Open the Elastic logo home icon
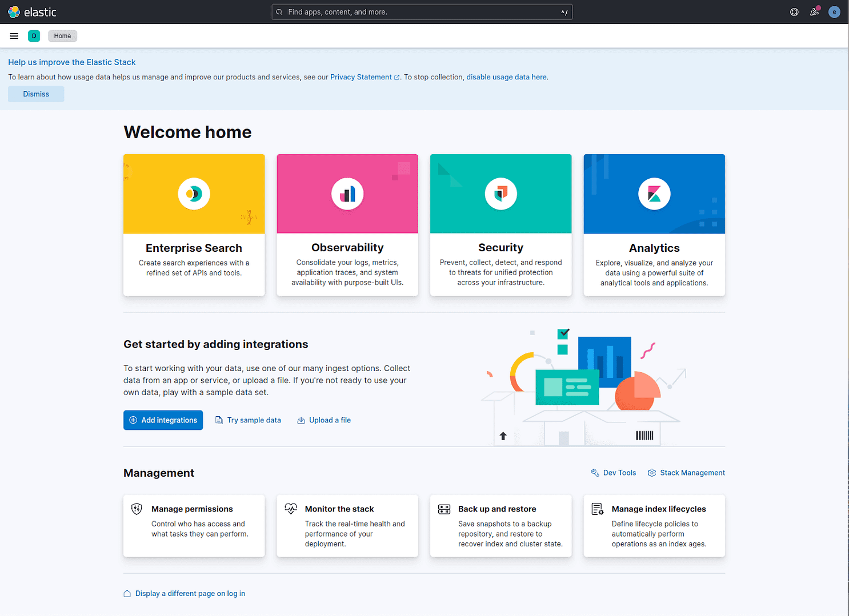Screen dimensions: 849x616 point(14,11)
